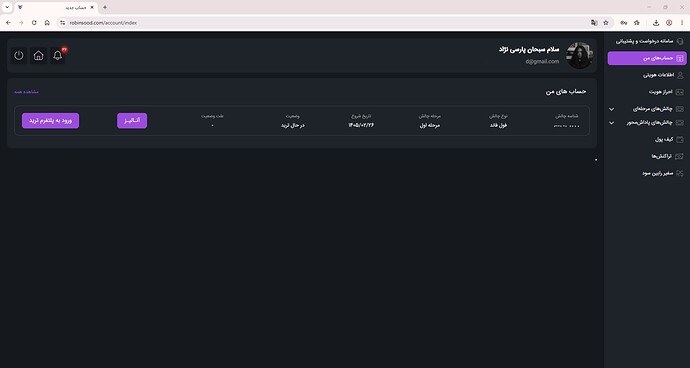Expand the چالش‌های پاداش‌محور chevron

point(611,123)
